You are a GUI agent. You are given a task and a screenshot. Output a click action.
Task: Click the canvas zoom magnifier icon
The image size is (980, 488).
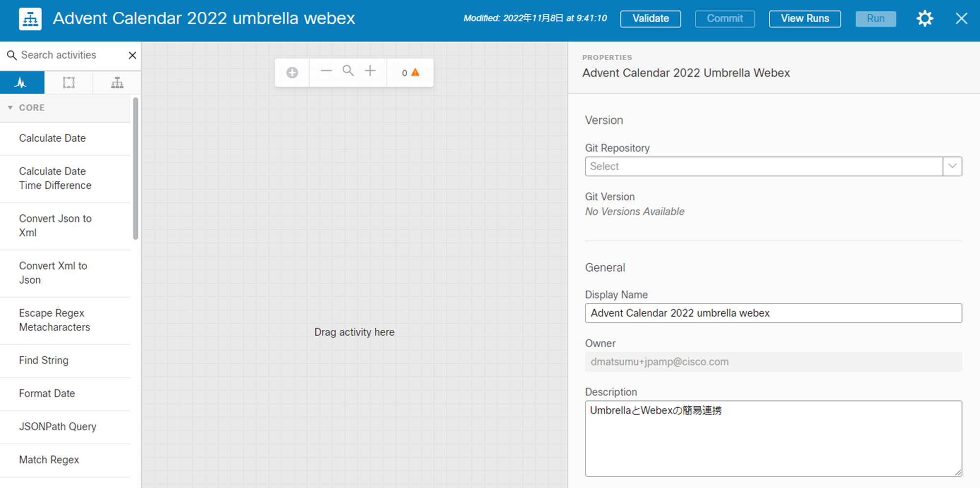pos(348,71)
